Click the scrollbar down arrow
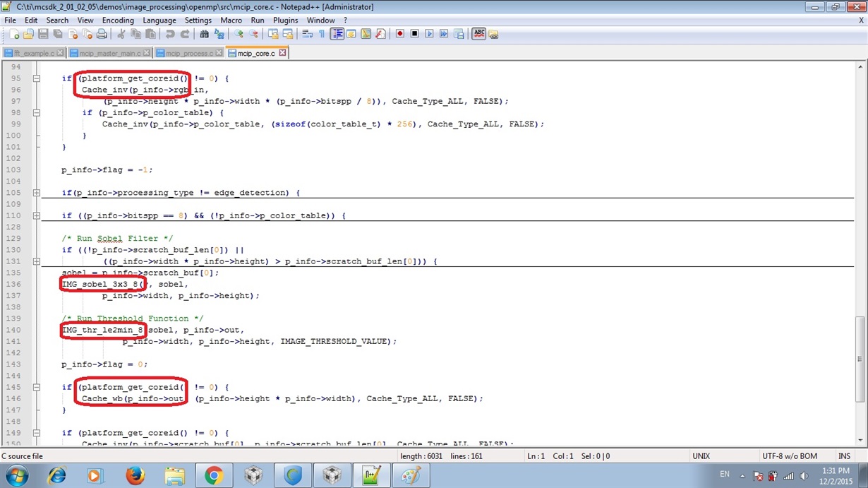Image resolution: width=868 pixels, height=488 pixels. click(860, 440)
